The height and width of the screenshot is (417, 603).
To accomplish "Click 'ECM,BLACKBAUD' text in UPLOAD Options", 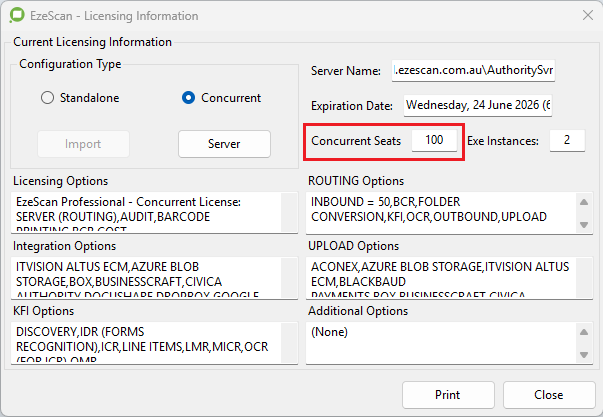I will click(x=358, y=282).
